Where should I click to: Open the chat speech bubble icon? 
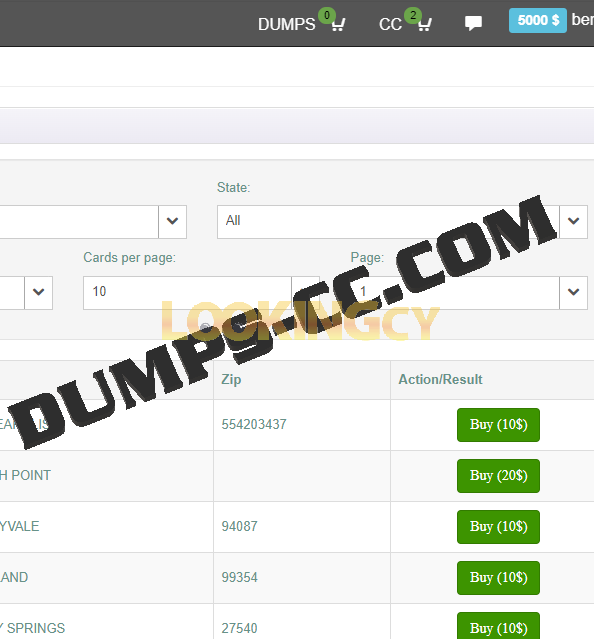(x=473, y=23)
